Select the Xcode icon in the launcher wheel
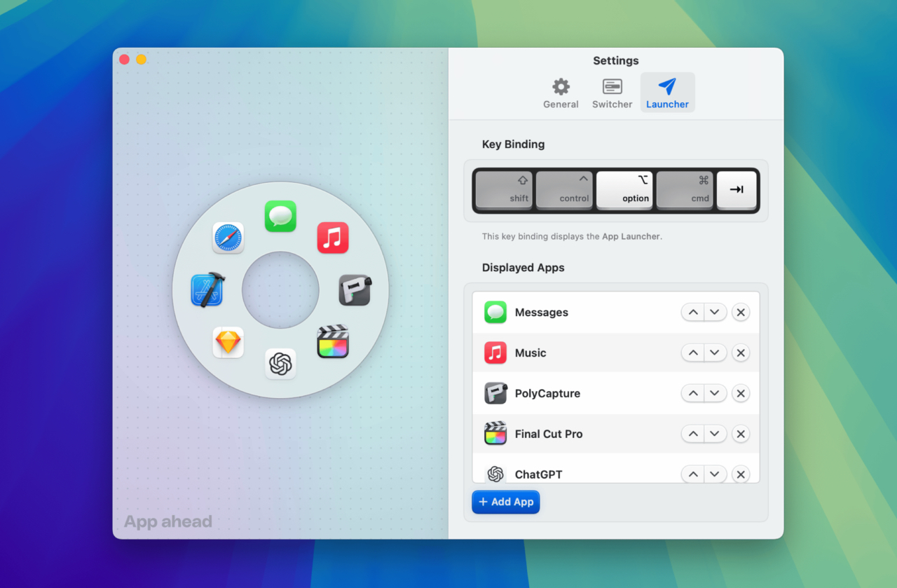 point(207,289)
